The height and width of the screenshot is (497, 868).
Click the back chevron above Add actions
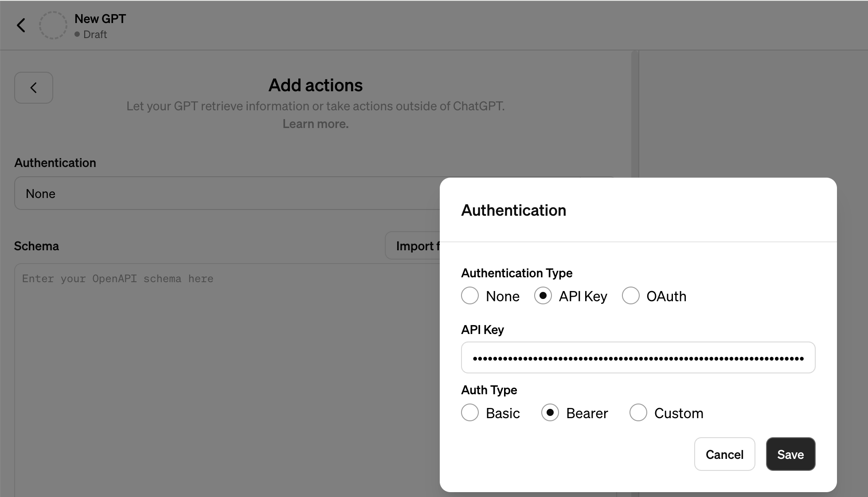33,88
